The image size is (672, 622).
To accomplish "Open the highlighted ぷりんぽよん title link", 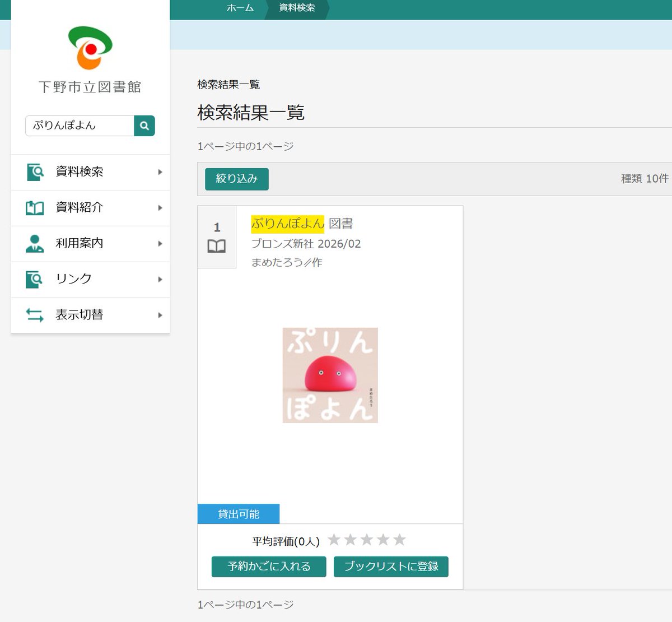I will click(288, 224).
